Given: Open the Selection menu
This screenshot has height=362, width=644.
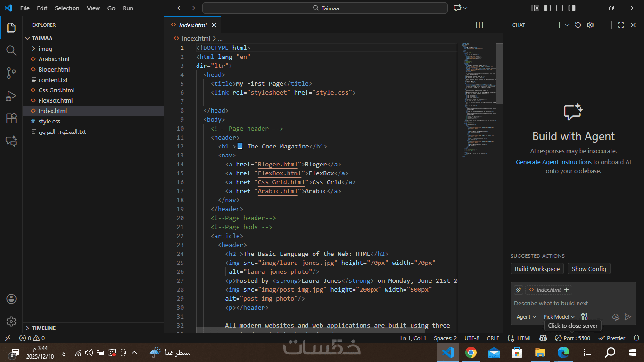Looking at the screenshot, I should click(67, 8).
